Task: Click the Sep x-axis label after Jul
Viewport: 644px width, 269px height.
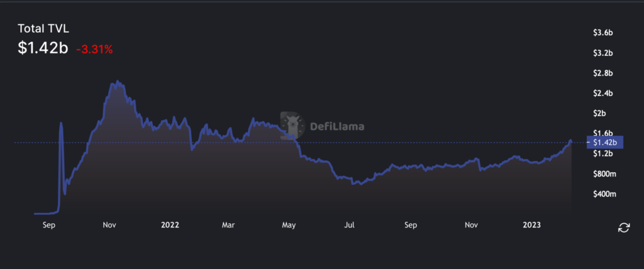Action: pos(410,225)
